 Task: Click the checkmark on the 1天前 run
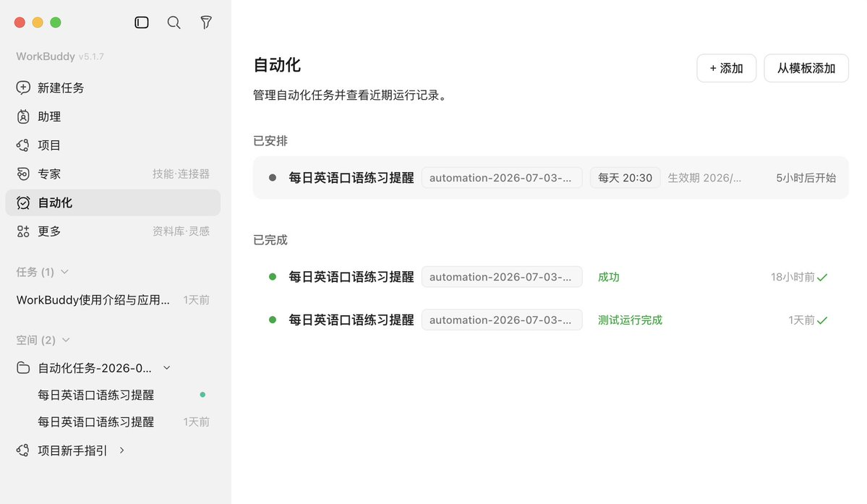tap(822, 320)
